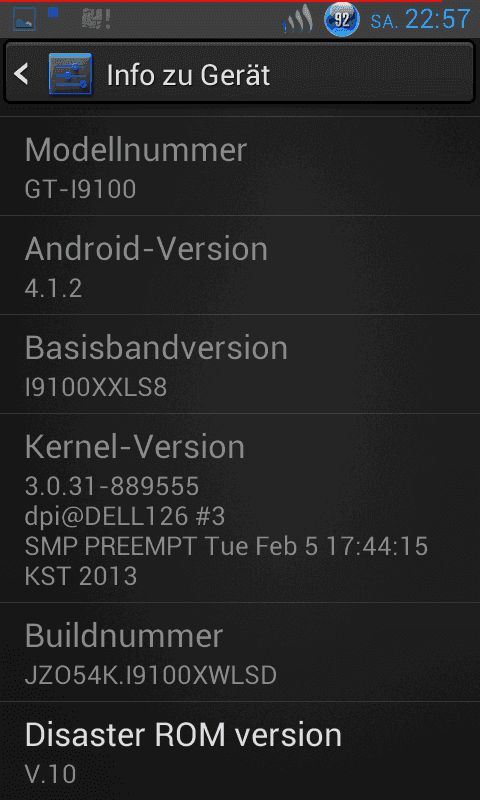
Task: Tap the JZO54K.I9100XWLSD build value
Action: pyautogui.click(x=150, y=676)
